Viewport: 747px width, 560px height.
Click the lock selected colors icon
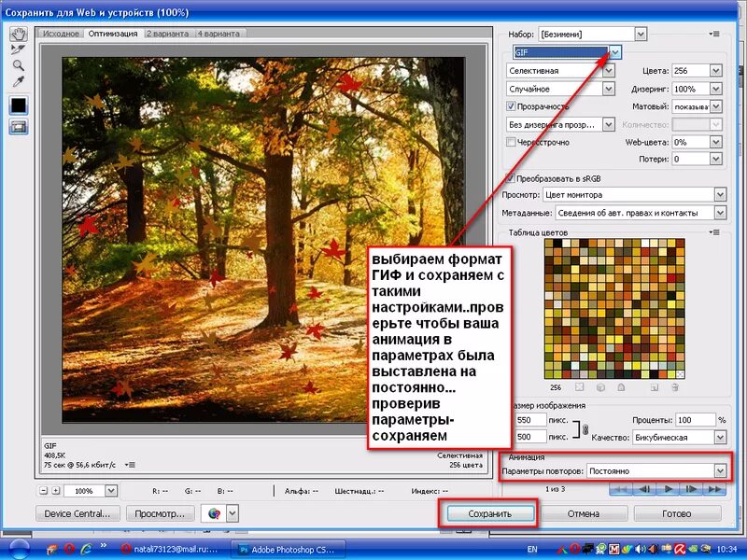pos(621,387)
